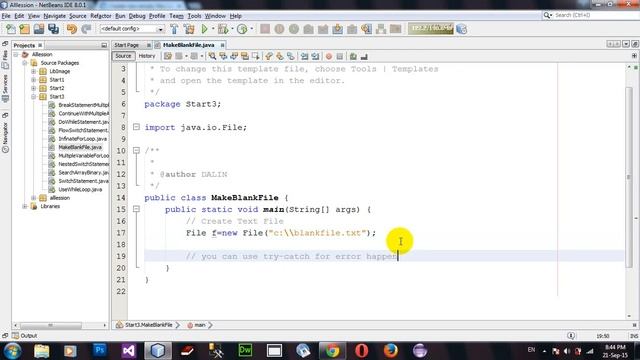Expand the Start2 package
This screenshot has width=640, height=360.
pyautogui.click(x=34, y=88)
